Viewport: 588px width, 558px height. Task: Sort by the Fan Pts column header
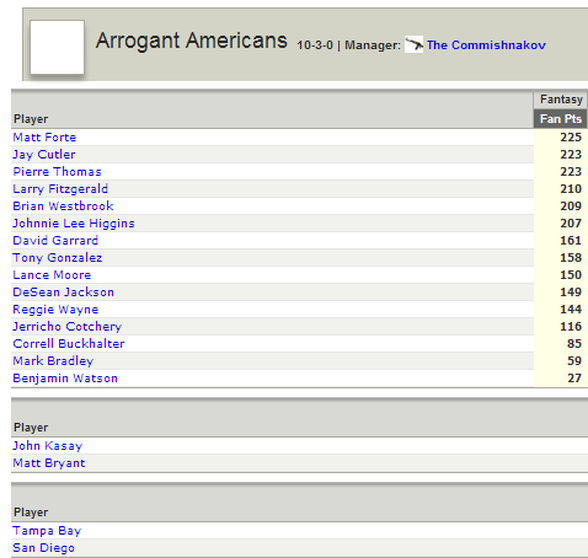[x=560, y=119]
